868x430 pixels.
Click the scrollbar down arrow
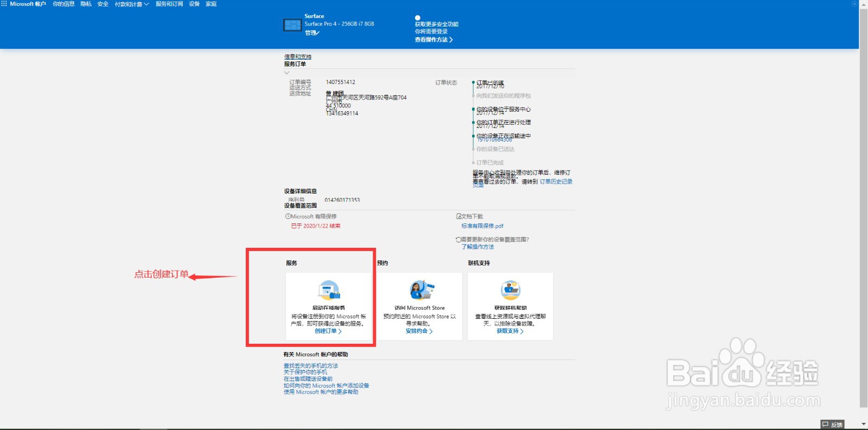[864, 424]
